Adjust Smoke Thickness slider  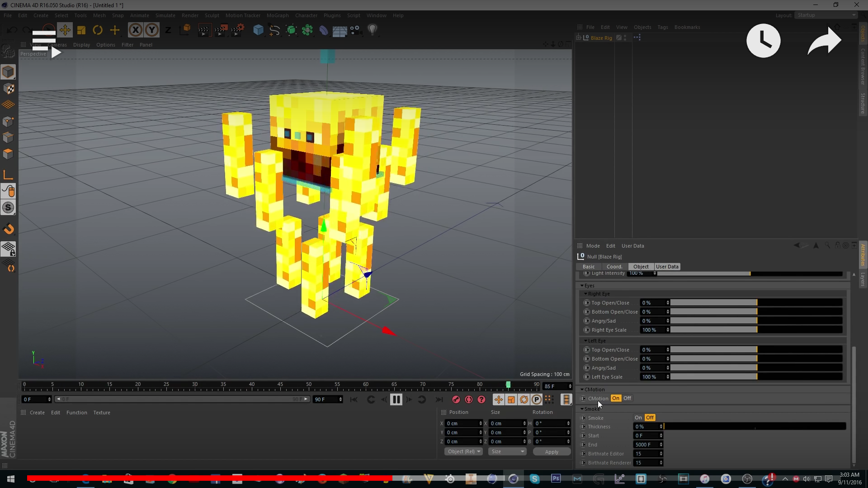pyautogui.click(x=755, y=427)
